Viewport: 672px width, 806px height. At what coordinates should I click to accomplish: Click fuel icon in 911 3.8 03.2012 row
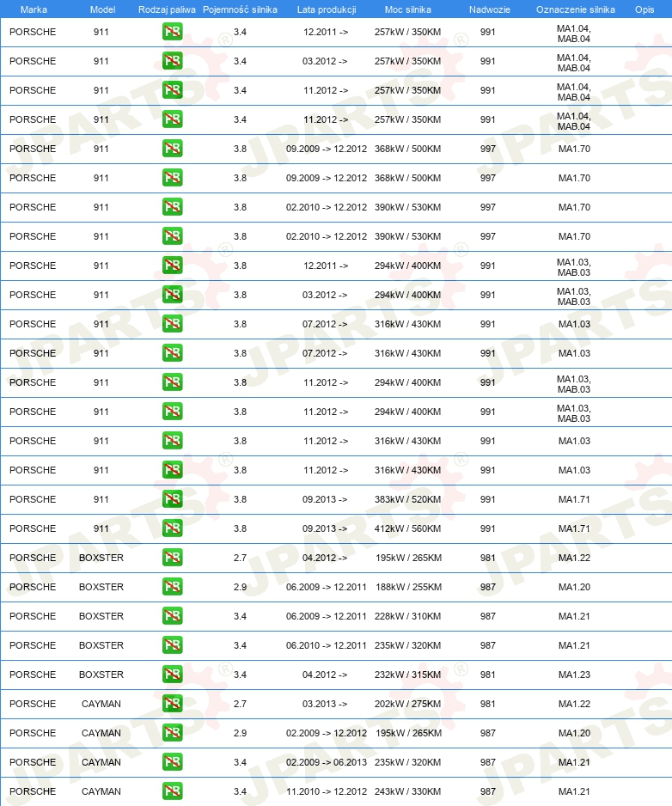tap(172, 295)
